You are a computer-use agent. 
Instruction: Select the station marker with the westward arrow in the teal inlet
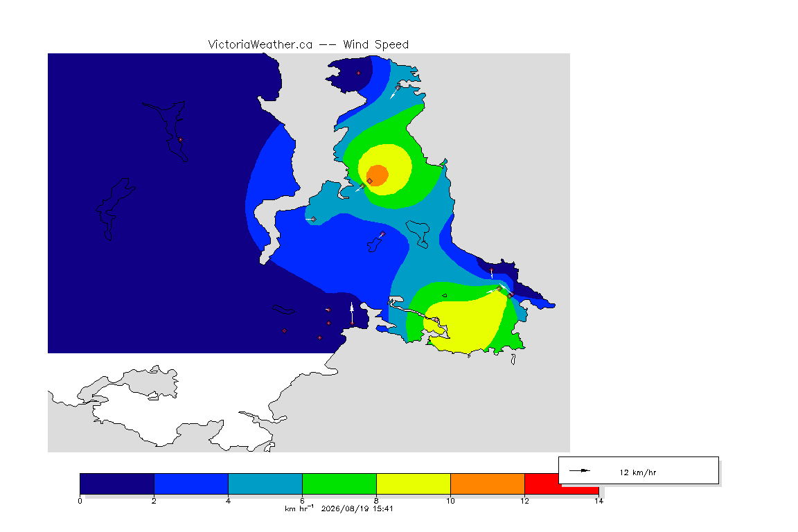pyautogui.click(x=314, y=220)
